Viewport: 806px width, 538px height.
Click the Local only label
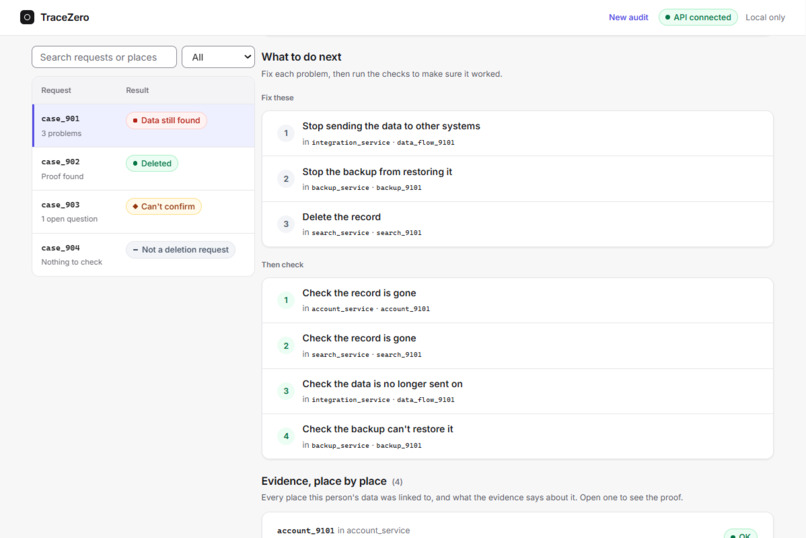[765, 17]
